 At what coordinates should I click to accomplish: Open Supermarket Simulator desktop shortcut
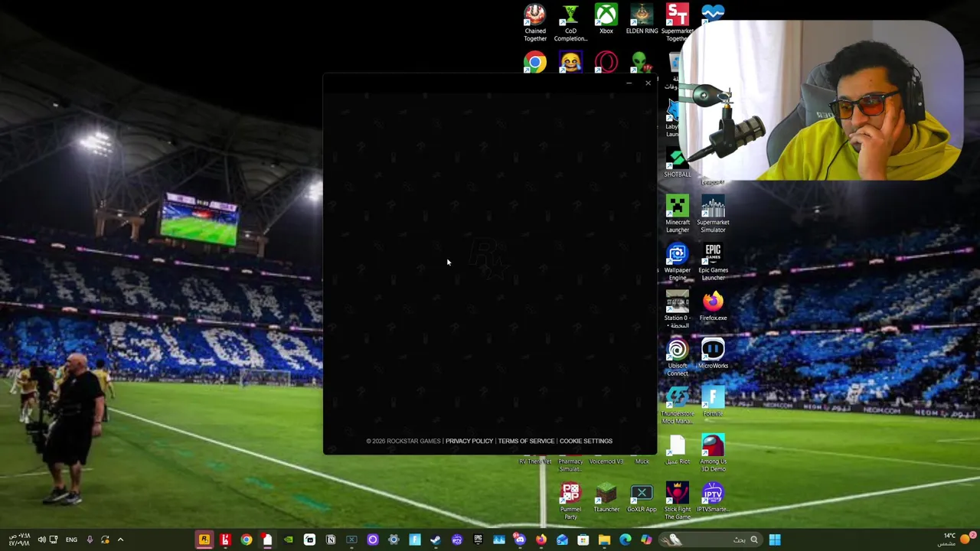tap(713, 214)
